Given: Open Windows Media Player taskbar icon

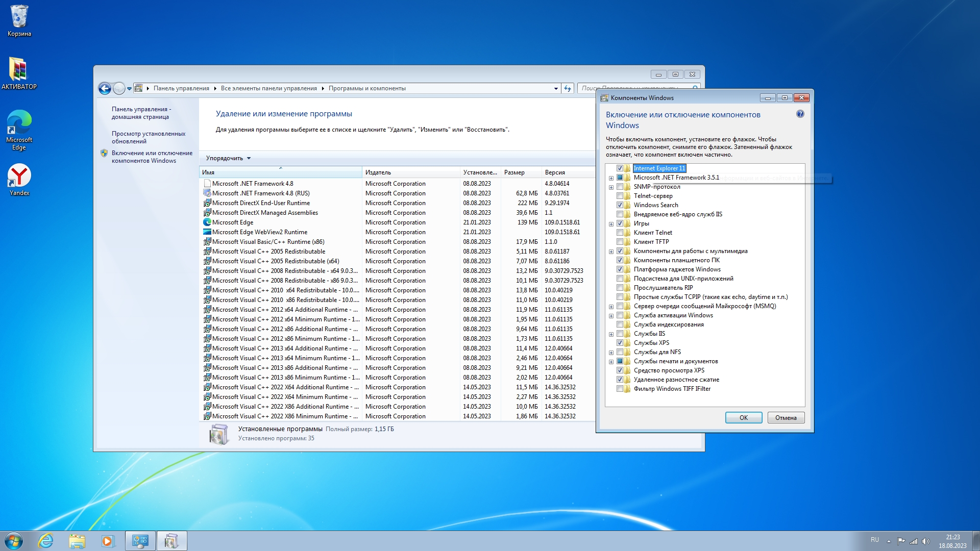Looking at the screenshot, I should (108, 541).
